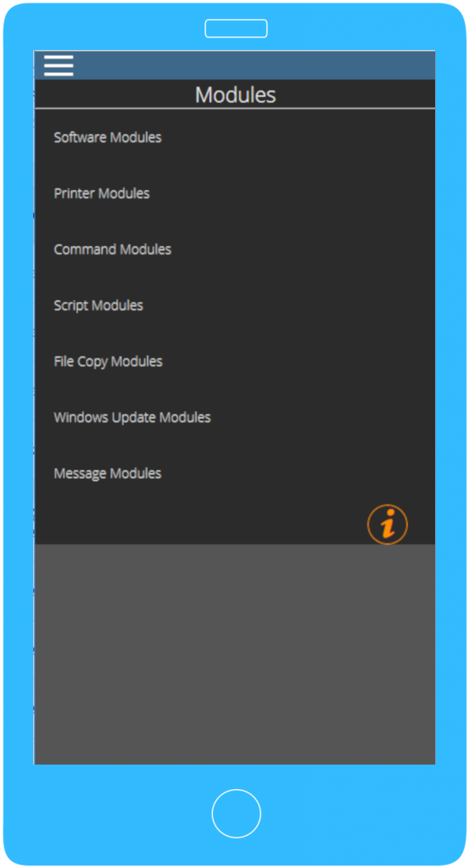Image resolution: width=469 pixels, height=868 pixels.
Task: Show module information via the i icon
Action: (x=388, y=524)
